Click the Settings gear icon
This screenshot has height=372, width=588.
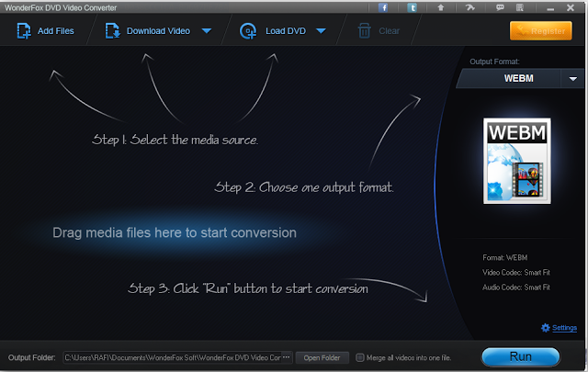pos(546,328)
